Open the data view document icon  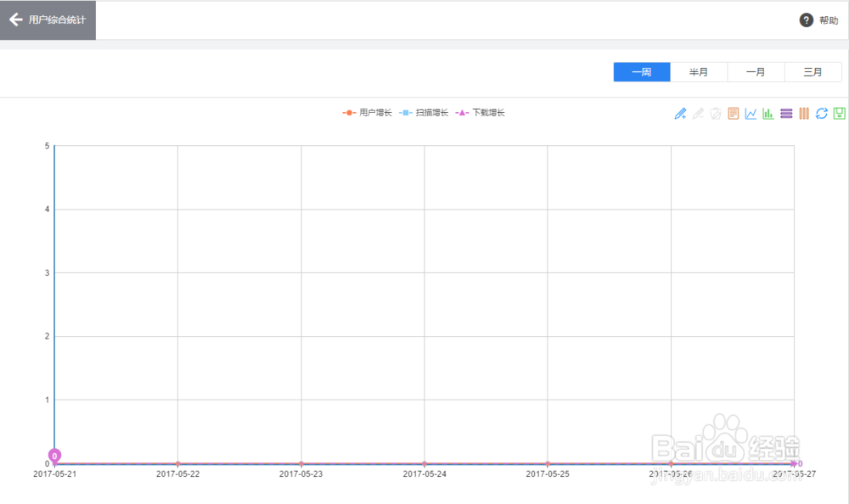[x=734, y=114]
